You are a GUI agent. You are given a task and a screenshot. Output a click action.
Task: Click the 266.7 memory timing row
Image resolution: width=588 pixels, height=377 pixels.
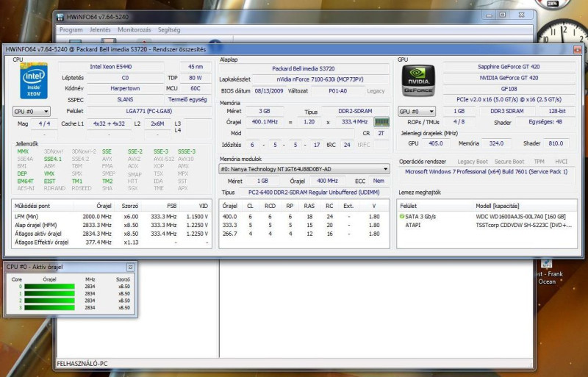[x=304, y=234]
